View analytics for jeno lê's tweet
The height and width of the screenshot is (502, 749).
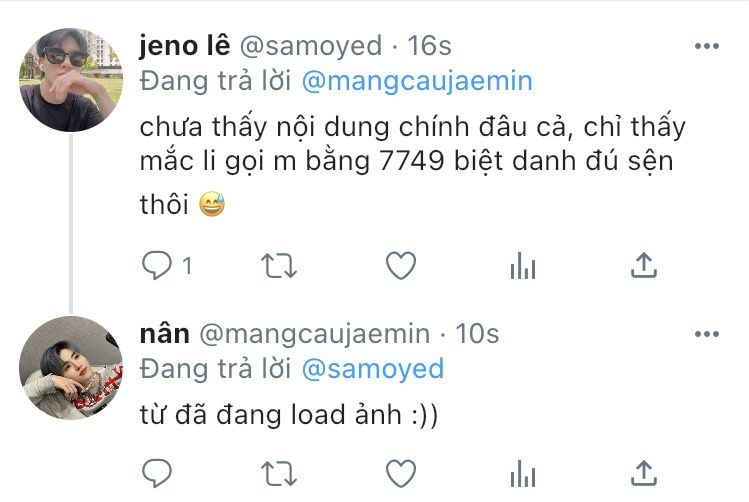click(523, 266)
